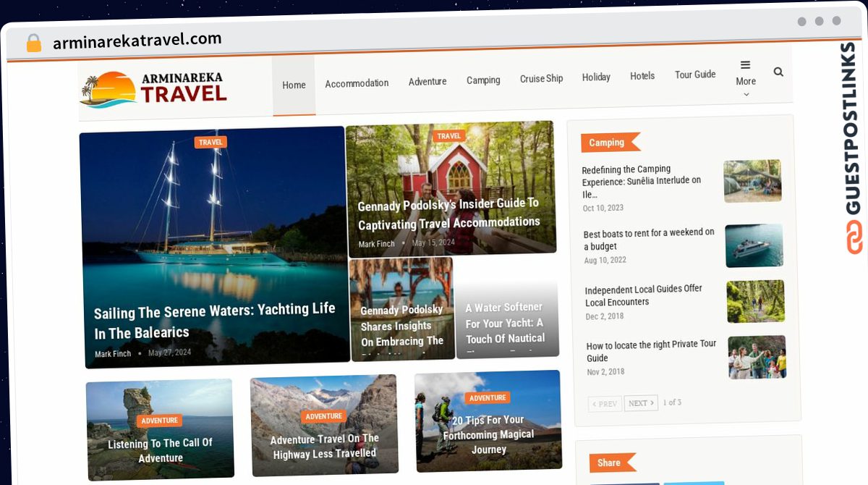This screenshot has height=485, width=868.
Task: Click the padlock icon in address bar
Action: click(x=34, y=43)
